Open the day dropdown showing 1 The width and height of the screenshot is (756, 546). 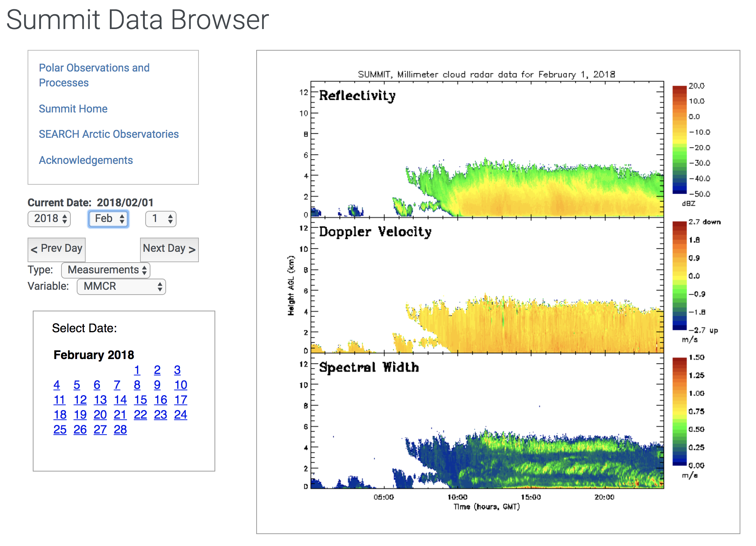click(x=161, y=219)
